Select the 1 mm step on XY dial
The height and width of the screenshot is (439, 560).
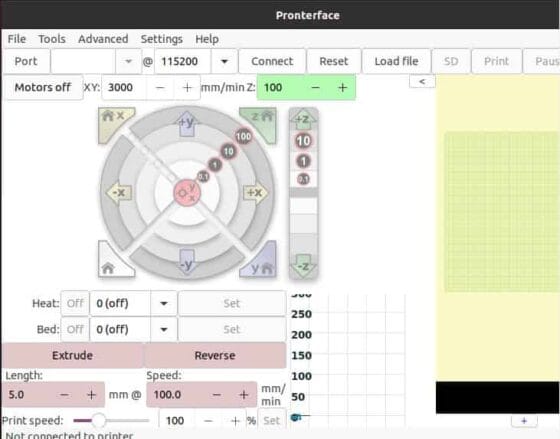point(215,165)
